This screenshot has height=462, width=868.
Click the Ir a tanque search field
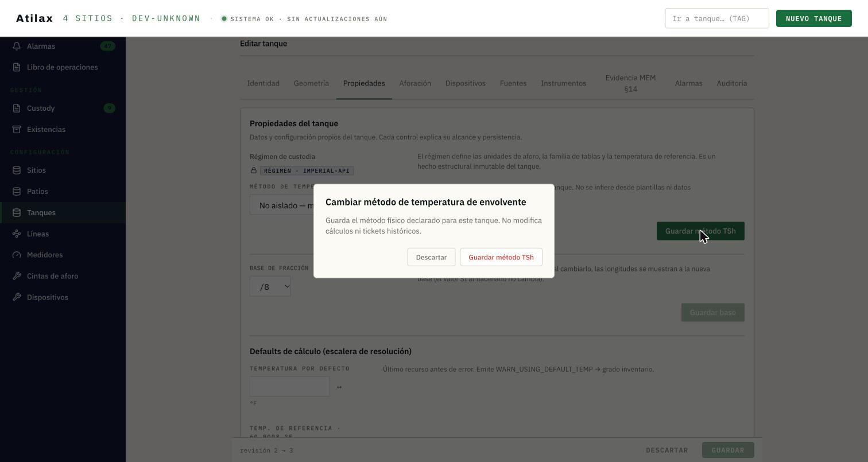point(717,18)
